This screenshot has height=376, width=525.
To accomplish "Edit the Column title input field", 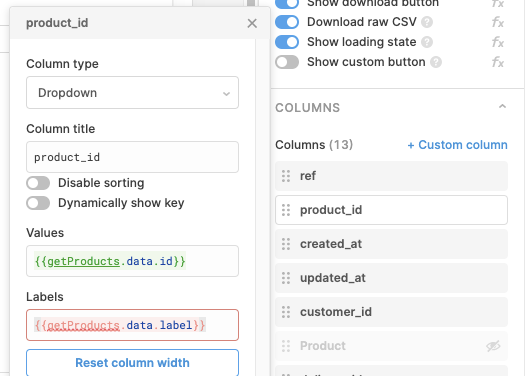I will tap(132, 157).
